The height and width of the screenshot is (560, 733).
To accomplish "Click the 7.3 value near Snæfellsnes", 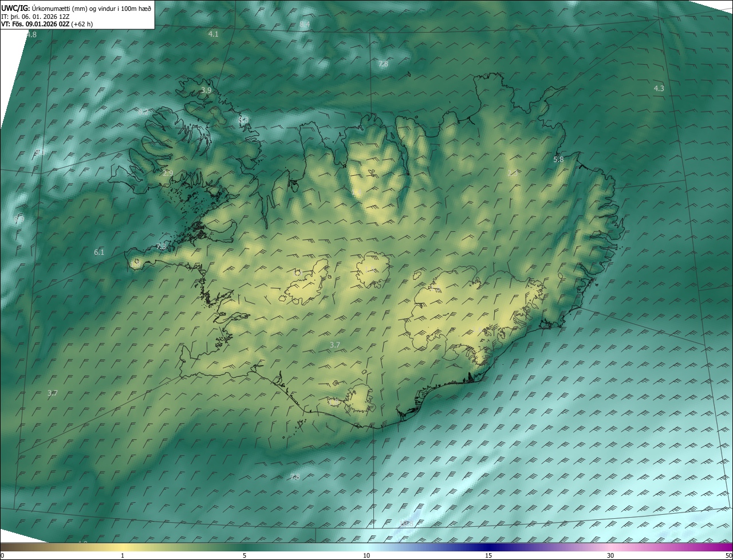I will point(161,246).
